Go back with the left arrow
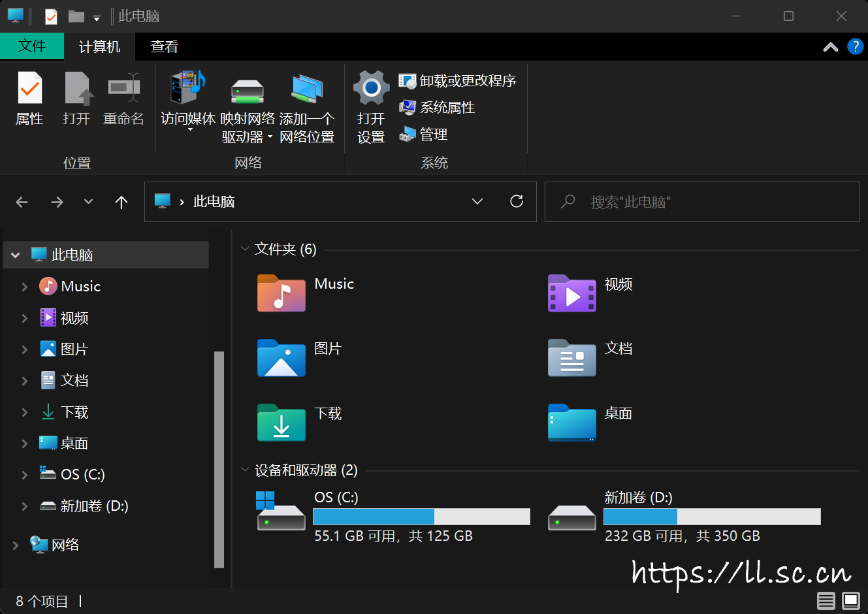 point(22,202)
